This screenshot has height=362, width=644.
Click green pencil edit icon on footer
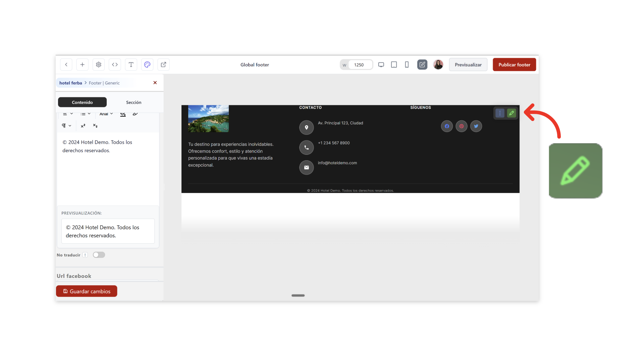tap(511, 113)
